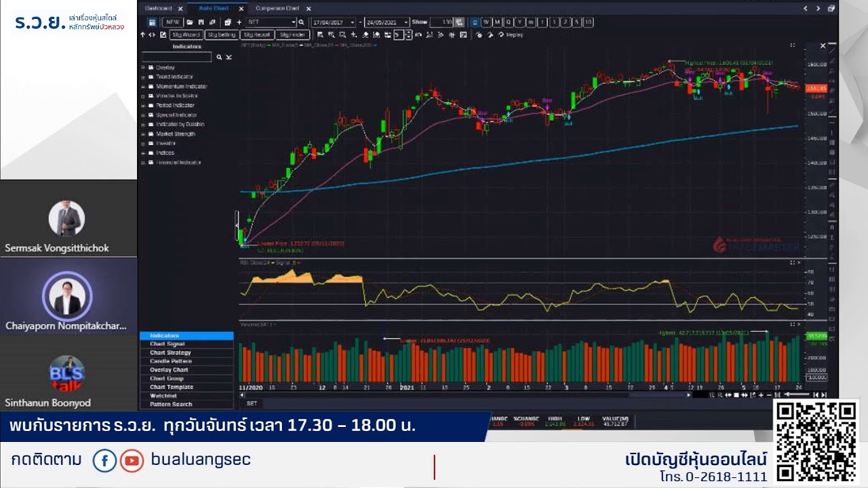Click the code brackets icon in toolbar

[x=152, y=35]
